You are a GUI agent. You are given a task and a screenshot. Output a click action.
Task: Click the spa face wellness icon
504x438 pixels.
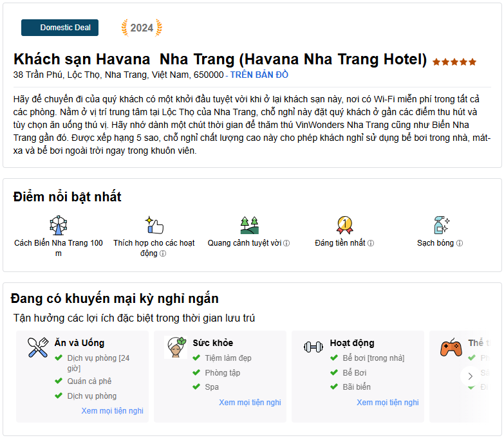[177, 347]
